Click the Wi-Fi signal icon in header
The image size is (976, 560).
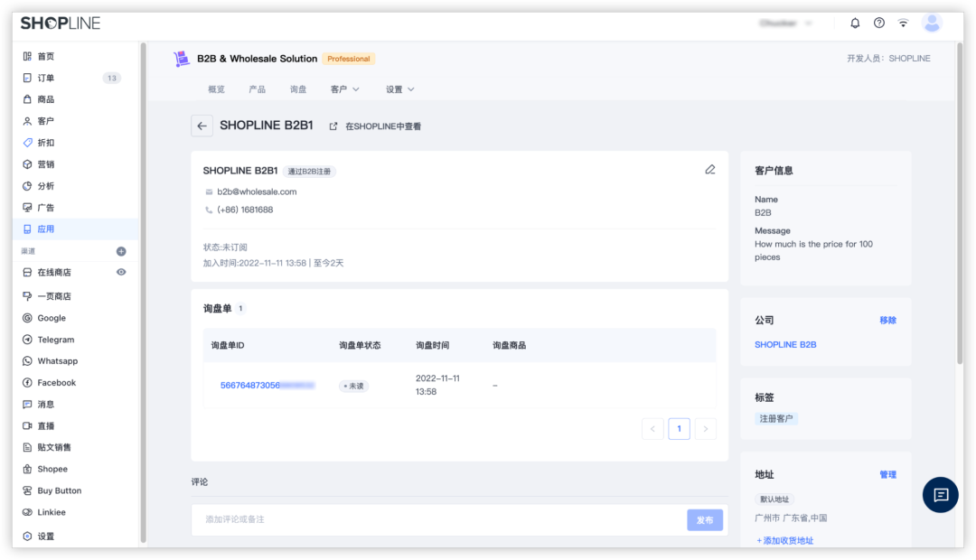(903, 23)
